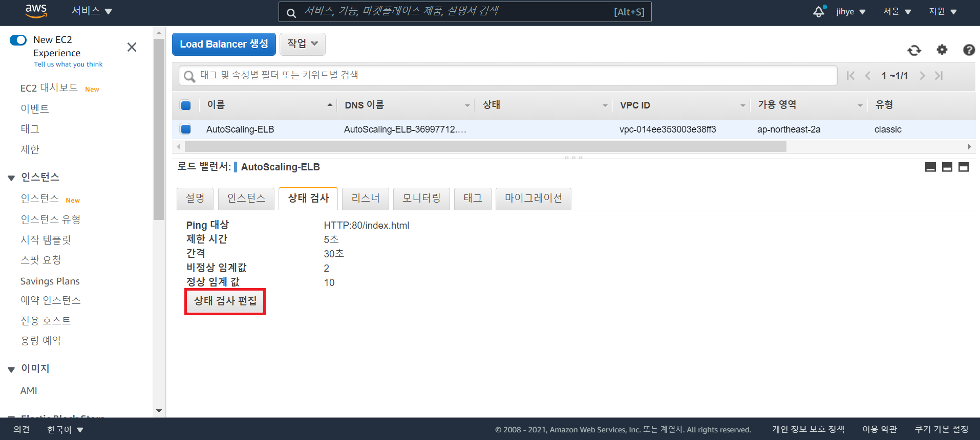This screenshot has height=440, width=980.
Task: Collapse the 인스턴스 sidebar section
Action: [x=11, y=178]
